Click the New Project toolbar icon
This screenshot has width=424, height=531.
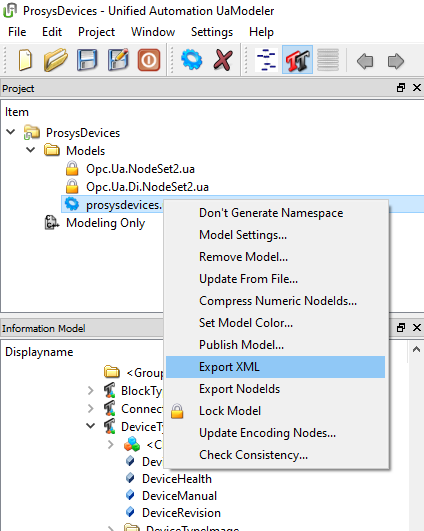click(25, 60)
